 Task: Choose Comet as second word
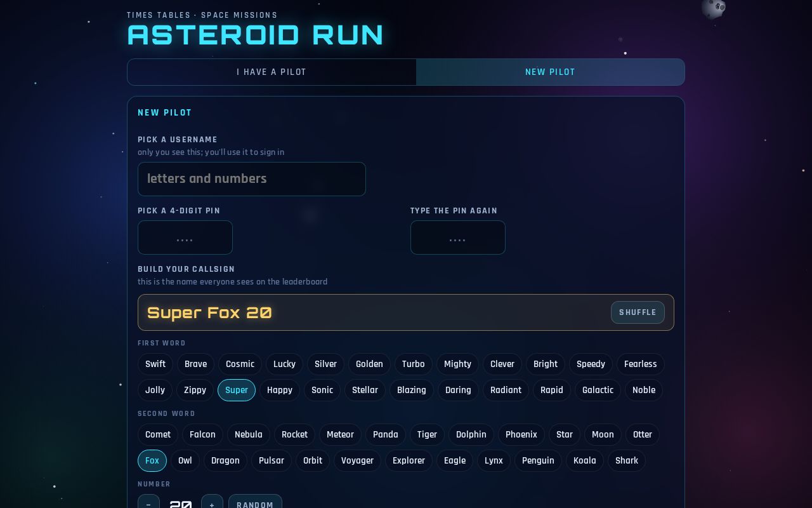point(158,434)
